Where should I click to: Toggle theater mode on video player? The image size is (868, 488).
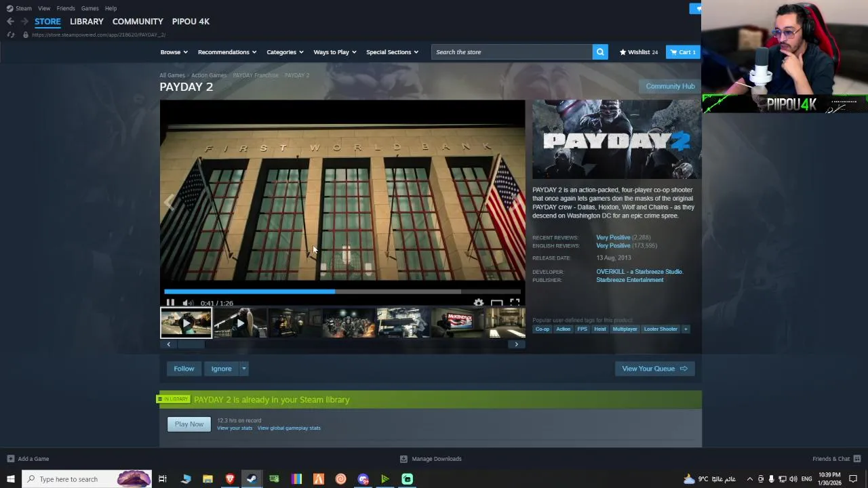(x=497, y=303)
